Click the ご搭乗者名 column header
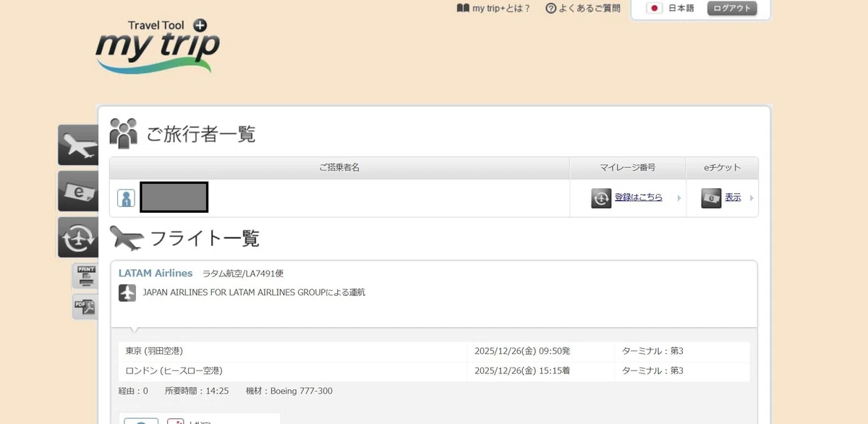868x424 pixels. [339, 168]
